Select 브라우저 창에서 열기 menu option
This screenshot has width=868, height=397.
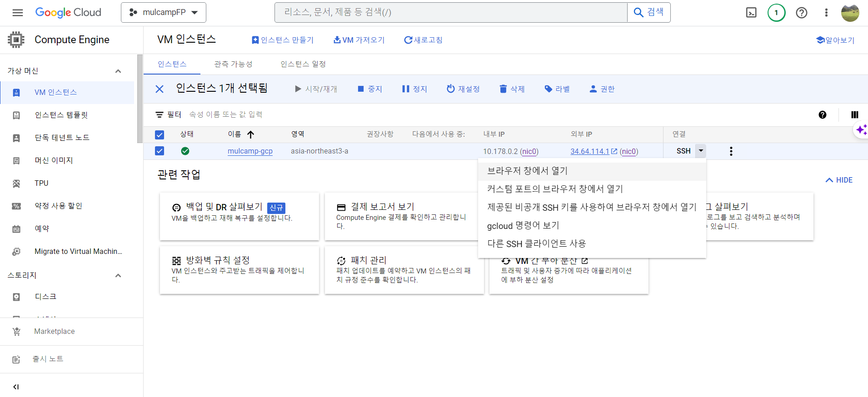click(592, 171)
